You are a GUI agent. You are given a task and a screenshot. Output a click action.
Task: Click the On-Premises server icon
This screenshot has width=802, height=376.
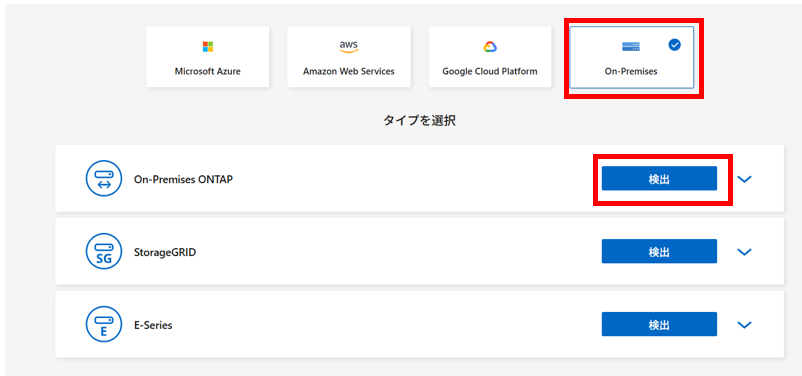631,47
